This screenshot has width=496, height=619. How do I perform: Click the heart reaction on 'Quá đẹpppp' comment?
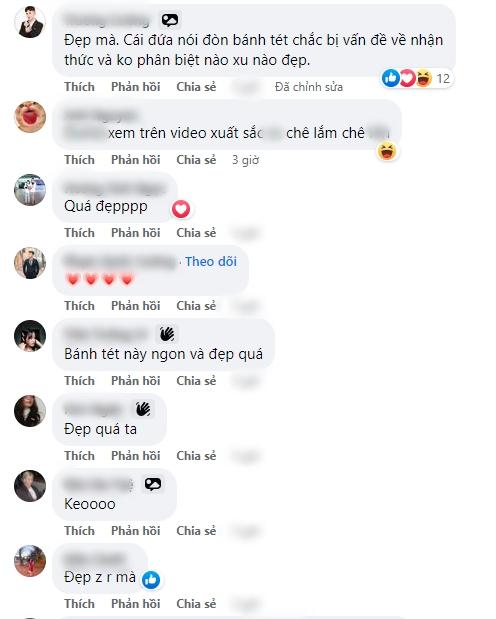coord(180,209)
